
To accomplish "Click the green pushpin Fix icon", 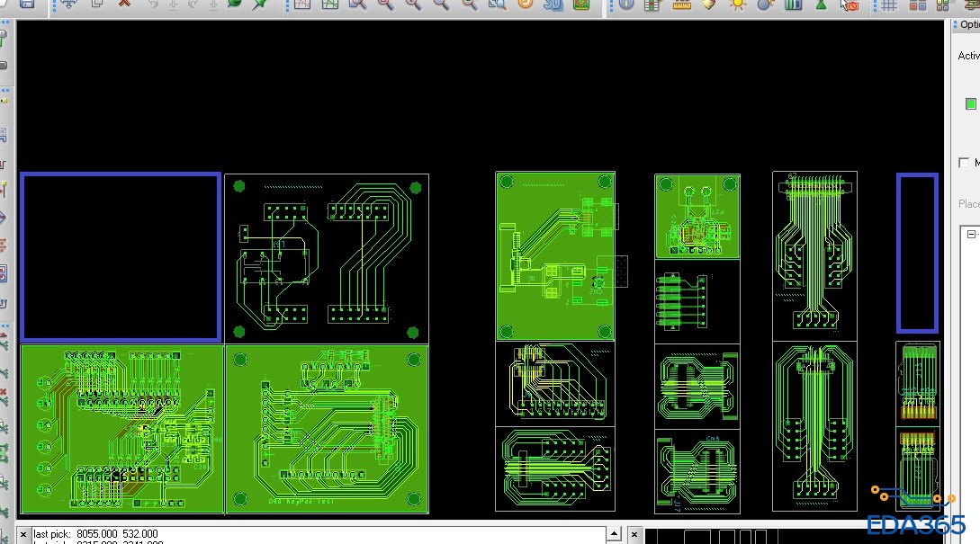I will click(x=259, y=4).
